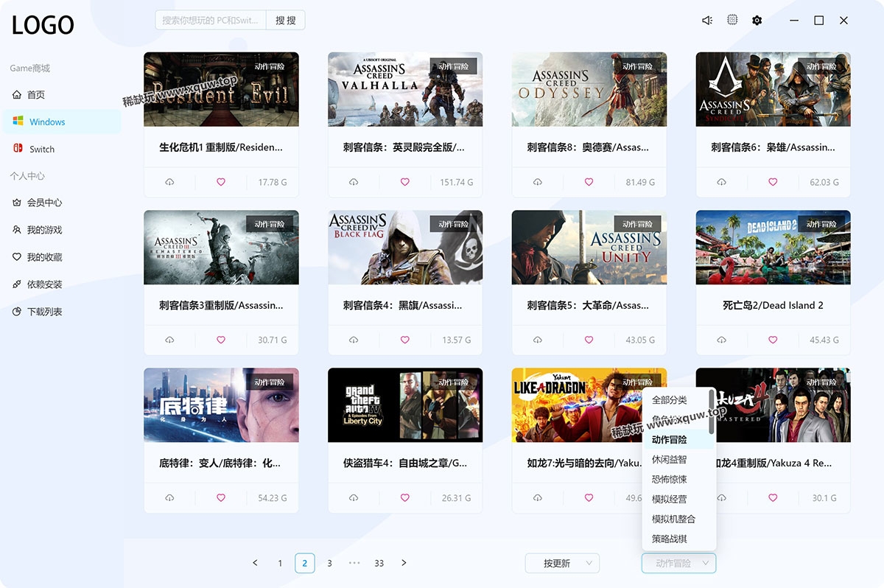
Task: Go to next page arrow
Action: coord(404,563)
